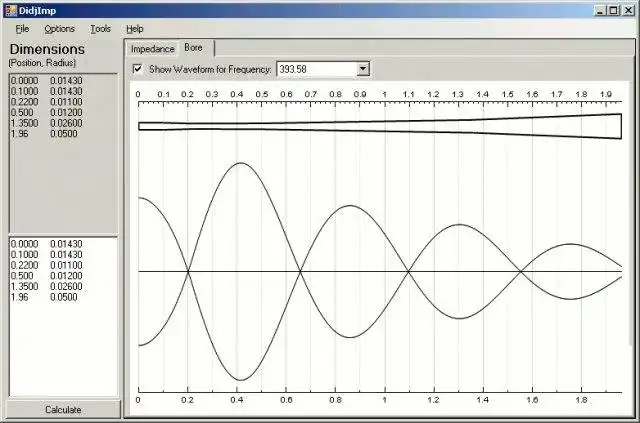This screenshot has width=640, height=423.
Task: Select the 0.0000 0.01430 row in upper list
Action: pyautogui.click(x=47, y=80)
